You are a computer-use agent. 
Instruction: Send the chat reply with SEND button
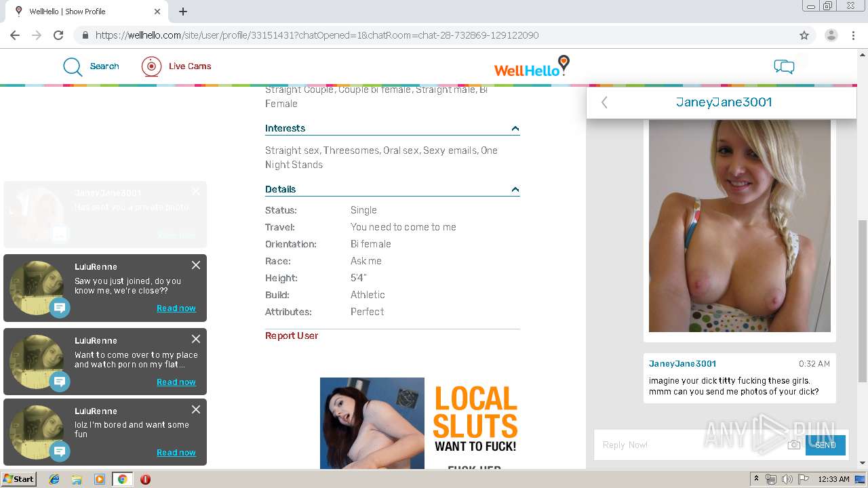pos(825,445)
